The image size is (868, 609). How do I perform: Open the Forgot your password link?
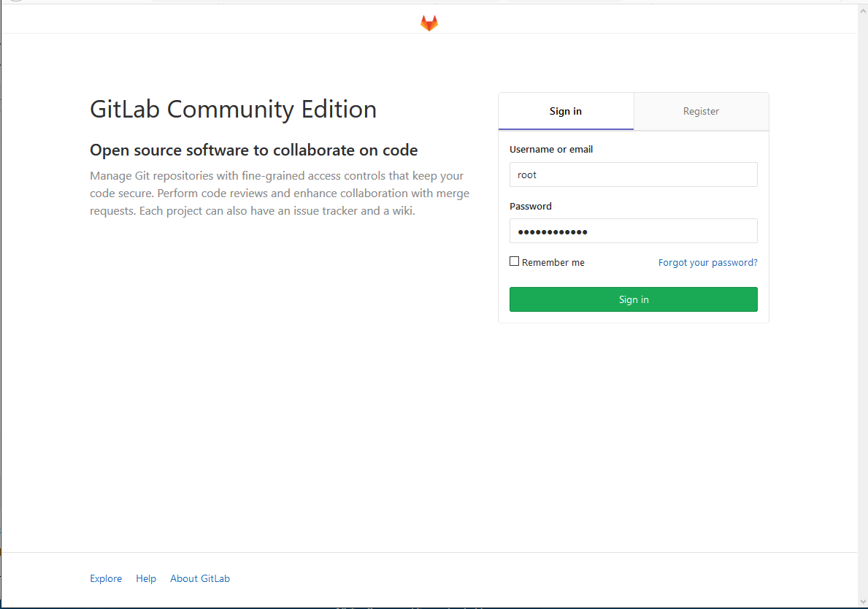[707, 262]
